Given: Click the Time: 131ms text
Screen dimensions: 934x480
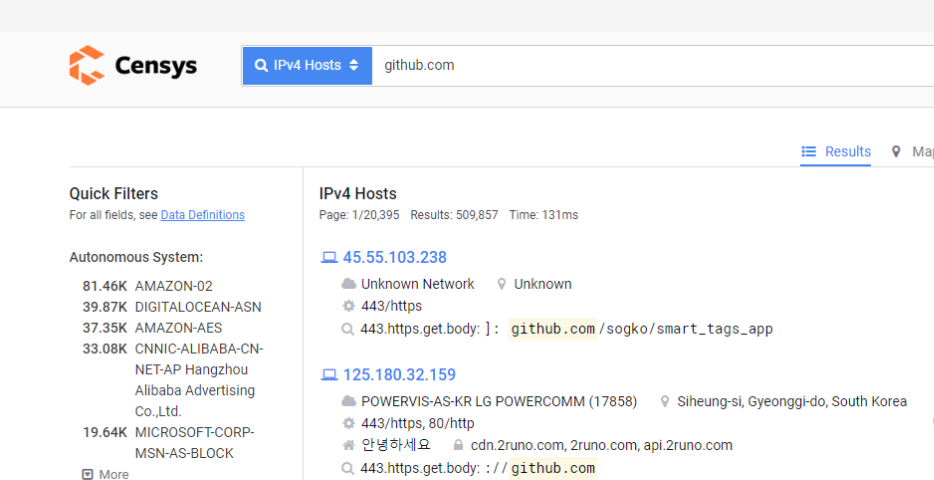Looking at the screenshot, I should [x=543, y=215].
